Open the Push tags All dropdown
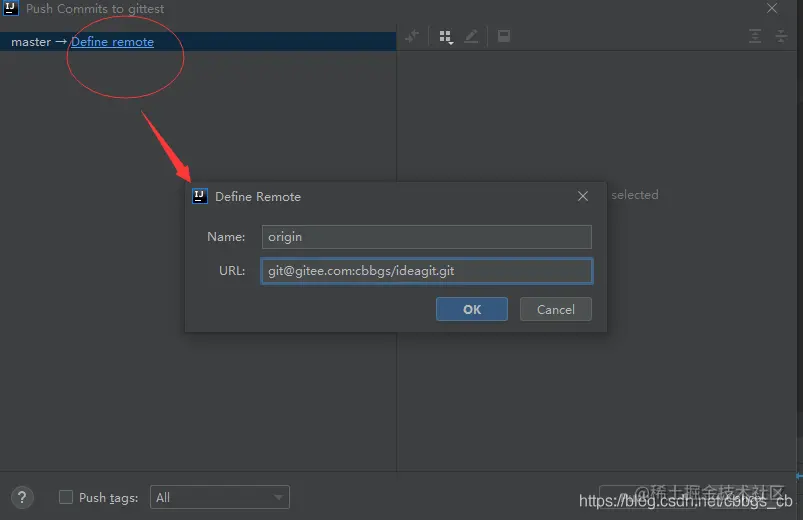 pyautogui.click(x=220, y=497)
